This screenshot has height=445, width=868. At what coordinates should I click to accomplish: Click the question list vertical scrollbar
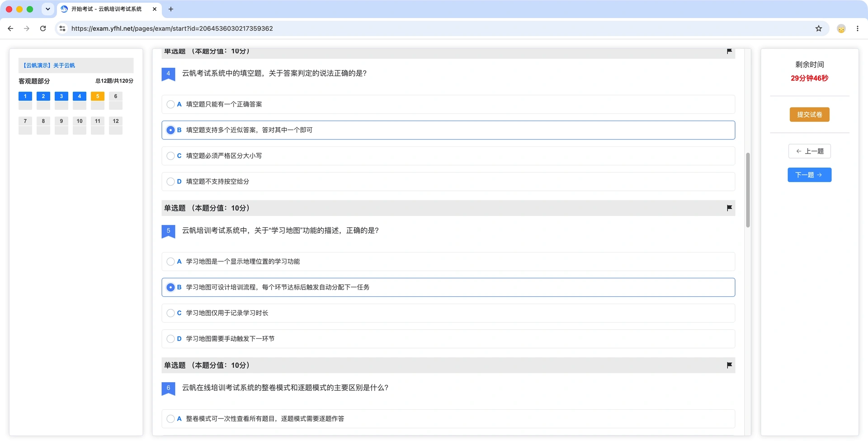748,190
